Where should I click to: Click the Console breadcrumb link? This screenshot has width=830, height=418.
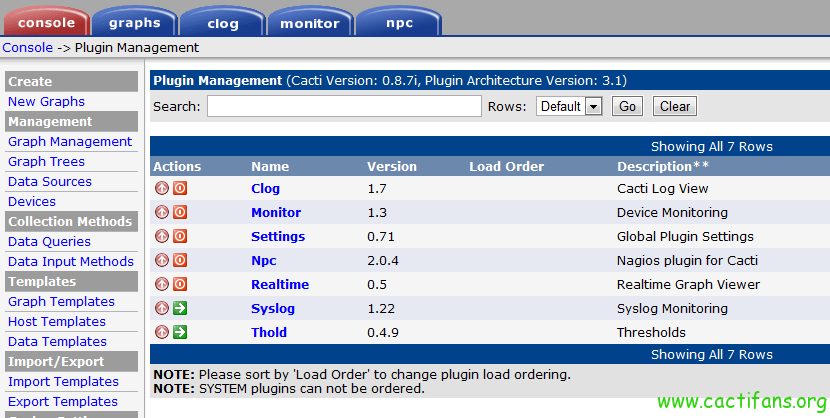click(28, 48)
